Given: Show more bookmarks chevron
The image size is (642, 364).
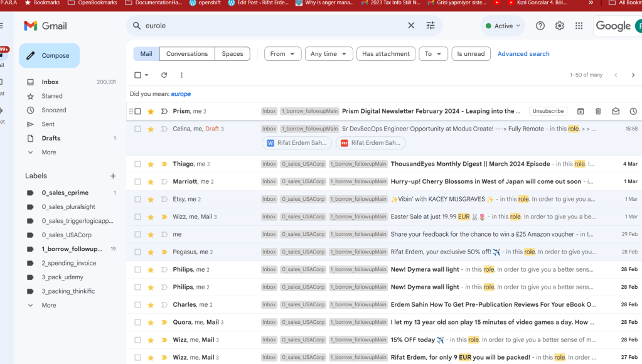Looking at the screenshot, I should 591,3.
